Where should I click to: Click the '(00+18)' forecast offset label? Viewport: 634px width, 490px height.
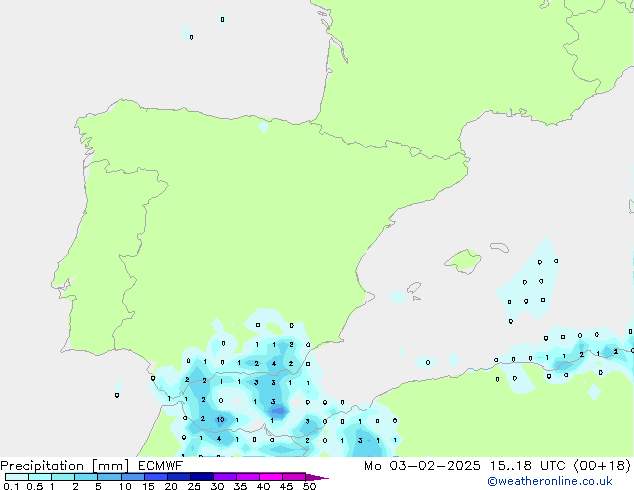coord(602,466)
